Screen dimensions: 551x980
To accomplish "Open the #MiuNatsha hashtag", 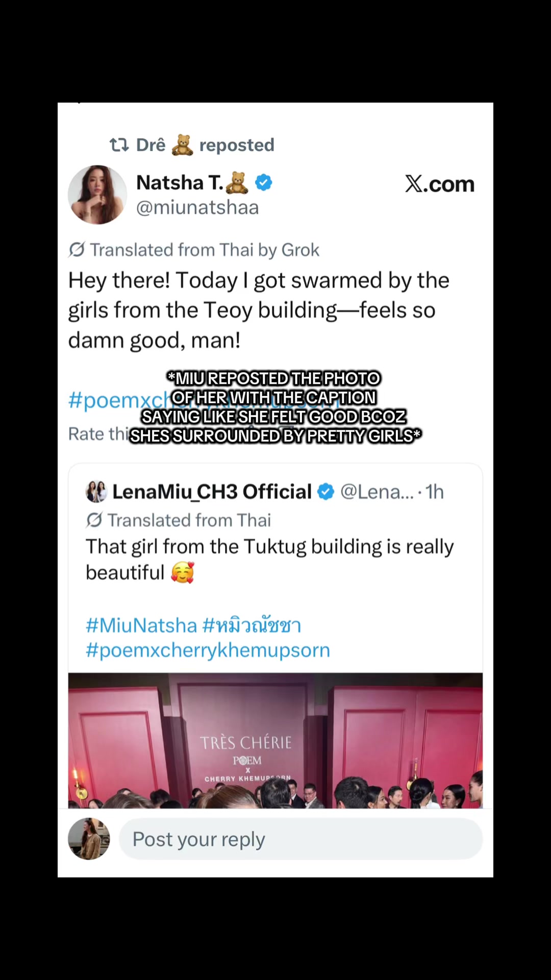I will click(x=141, y=625).
